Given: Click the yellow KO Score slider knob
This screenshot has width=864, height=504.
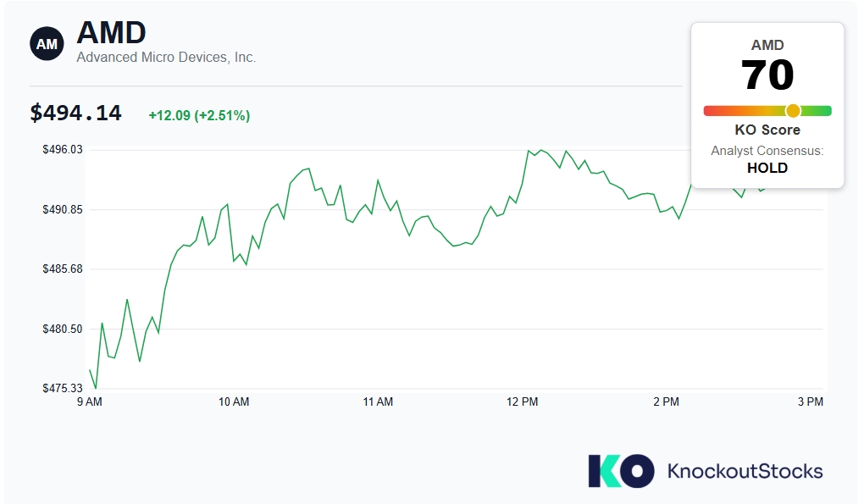Looking at the screenshot, I should [x=792, y=111].
